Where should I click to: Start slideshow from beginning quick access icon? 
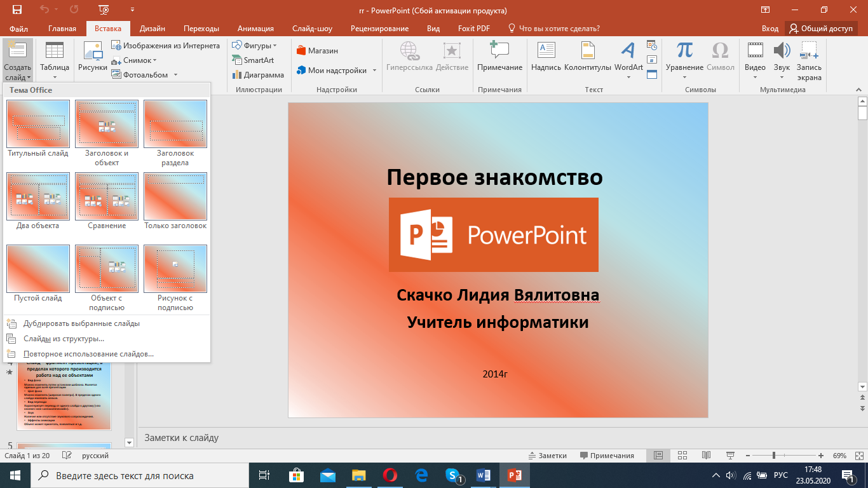click(104, 10)
